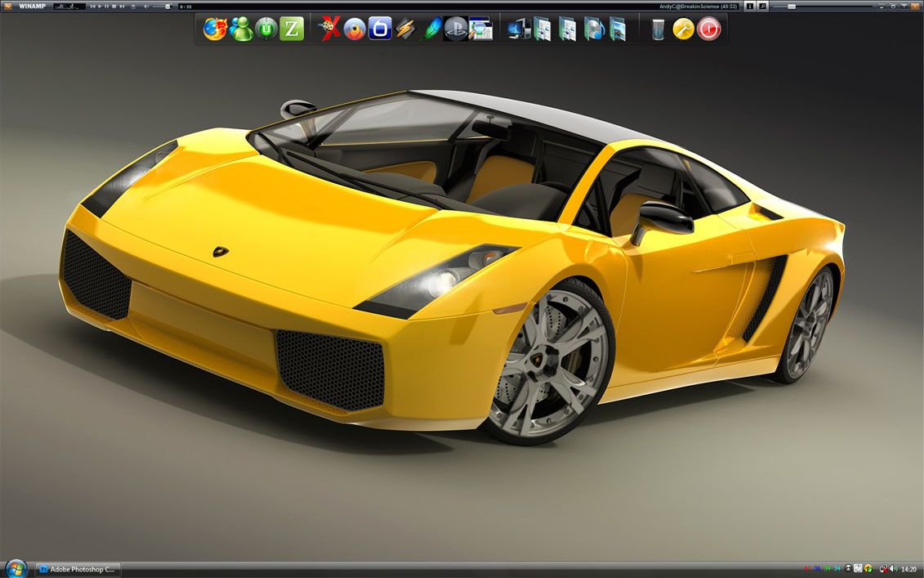Launch the red X film-reel app
Viewport: 924px width, 578px height.
coord(328,29)
